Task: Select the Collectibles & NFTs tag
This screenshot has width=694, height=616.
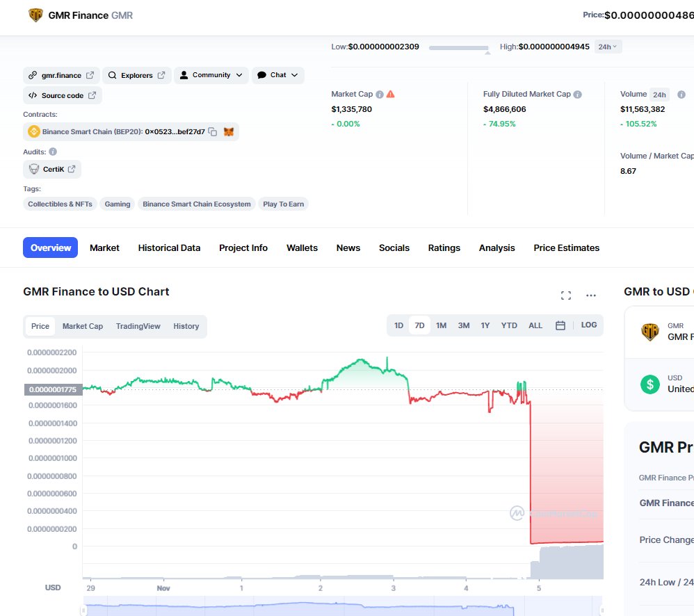Action: 60,204
